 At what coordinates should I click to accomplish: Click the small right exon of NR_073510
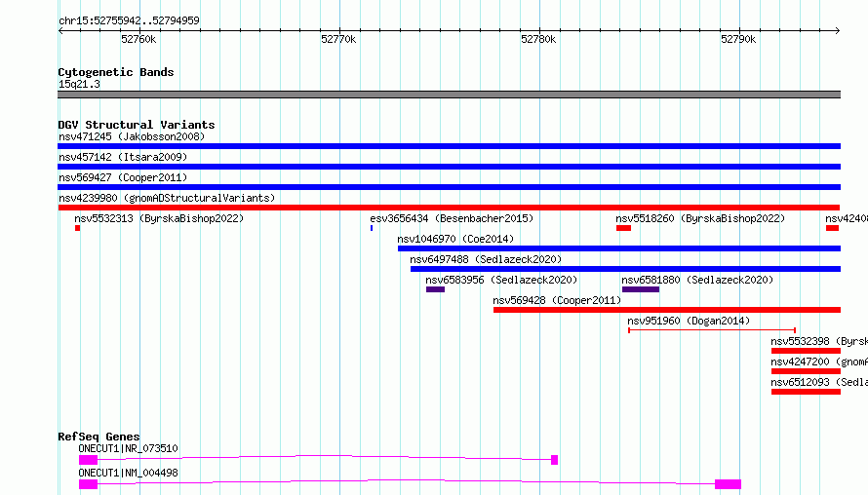[x=555, y=460]
